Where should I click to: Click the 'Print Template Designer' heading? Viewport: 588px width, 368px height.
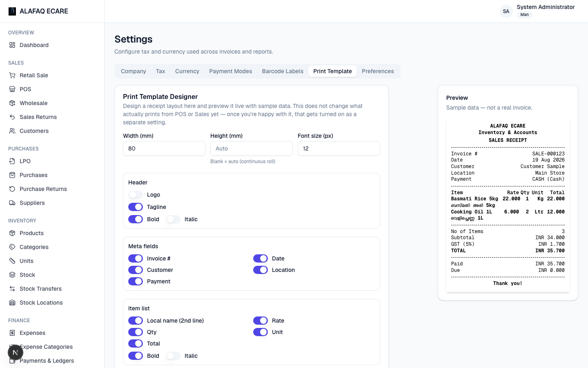point(160,96)
